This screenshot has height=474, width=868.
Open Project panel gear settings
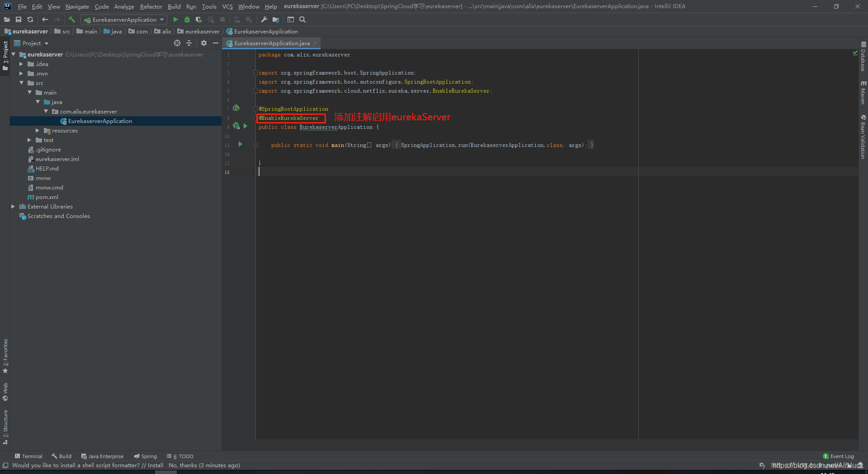(204, 43)
